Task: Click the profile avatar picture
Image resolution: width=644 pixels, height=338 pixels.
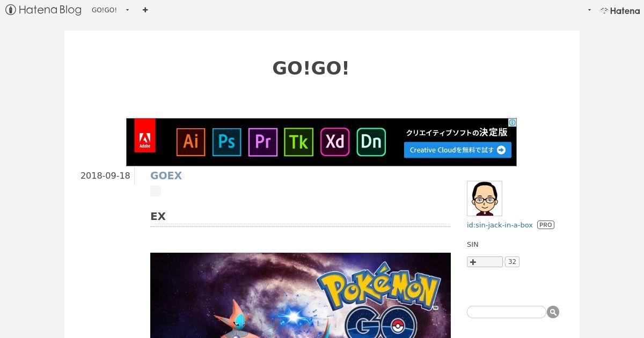Action: point(485,199)
